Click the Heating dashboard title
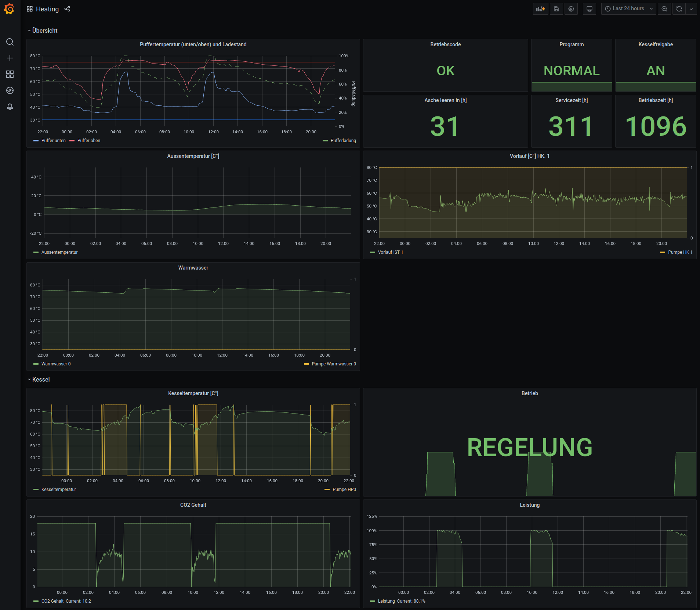 click(47, 9)
